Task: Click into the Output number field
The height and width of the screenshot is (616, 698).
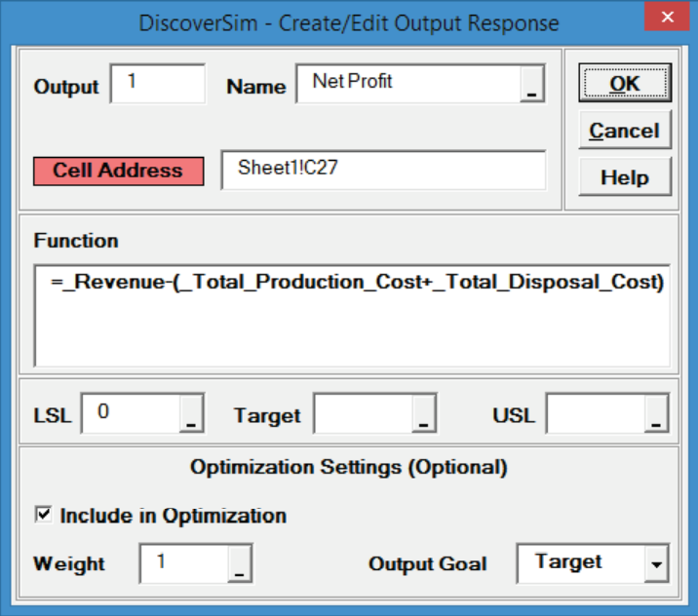Action: tap(157, 84)
